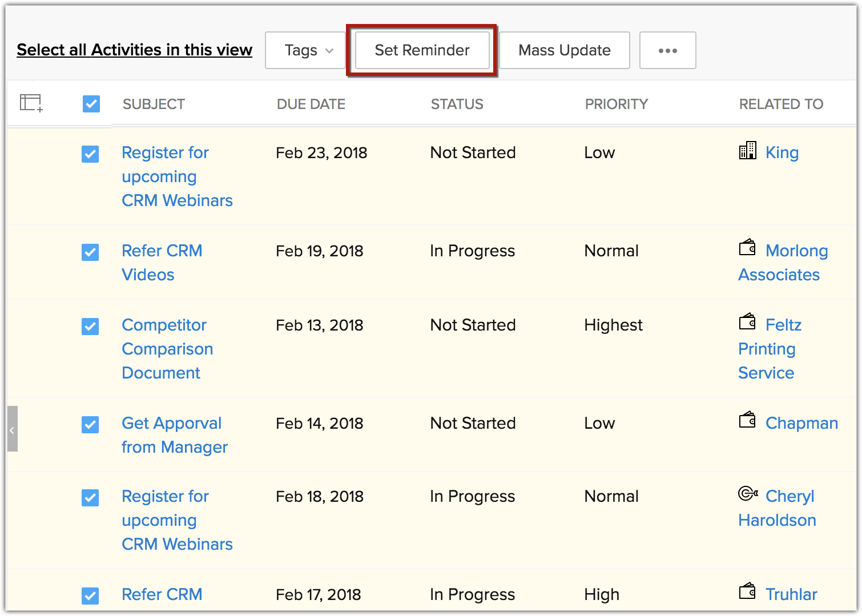
Task: Click the Set Reminder button
Action: (x=422, y=50)
